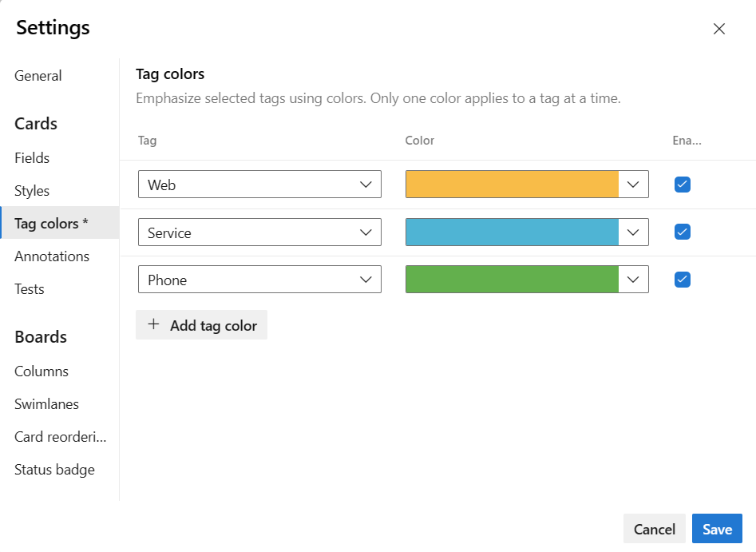Click the Save button
This screenshot has width=756, height=552.
click(717, 529)
